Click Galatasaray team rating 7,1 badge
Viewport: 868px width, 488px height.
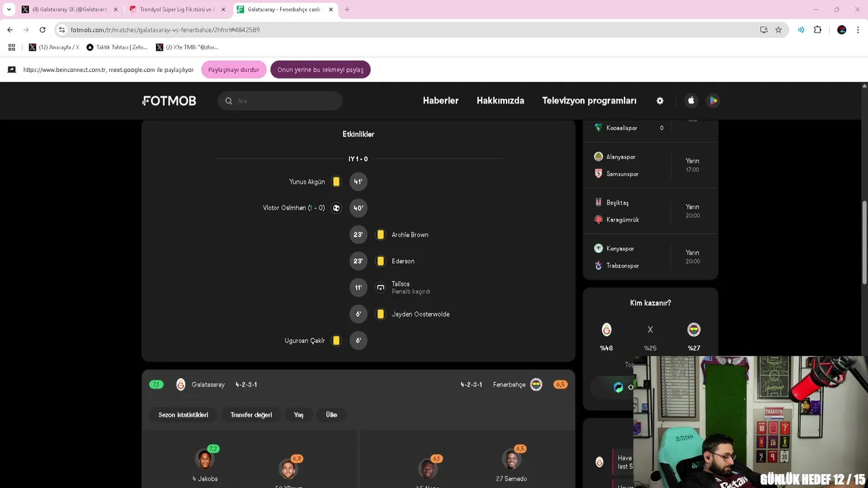(156, 384)
